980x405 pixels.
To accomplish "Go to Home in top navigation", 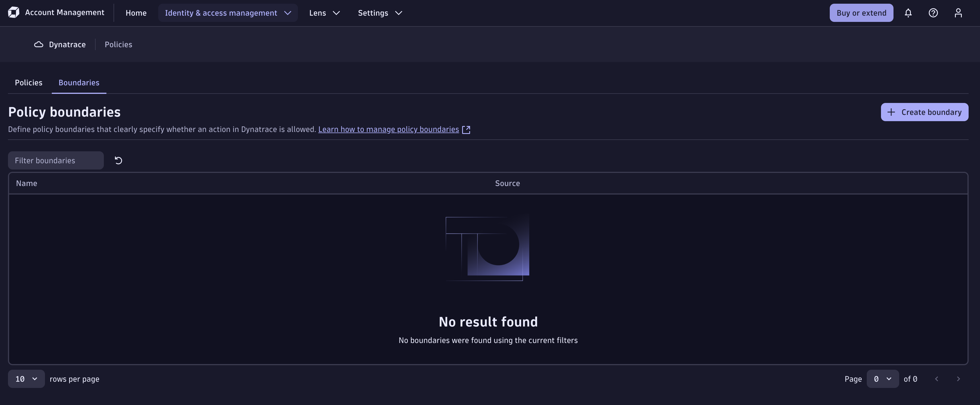I will pos(136,13).
